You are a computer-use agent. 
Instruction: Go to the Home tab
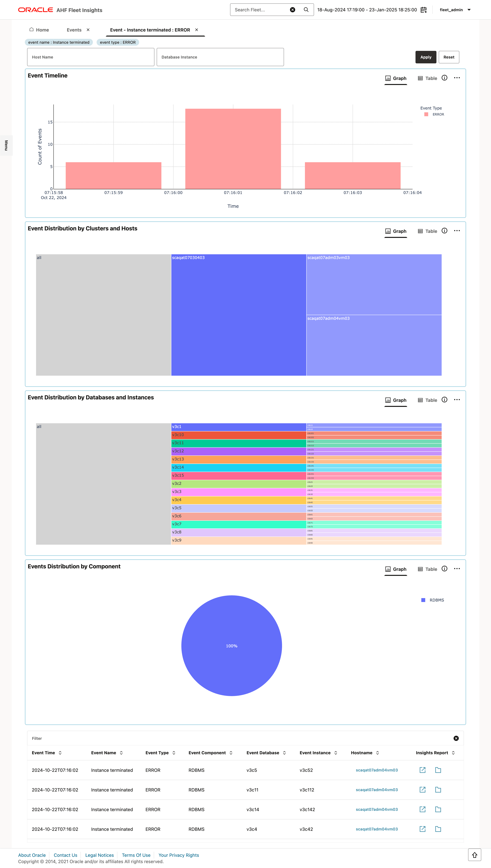39,30
